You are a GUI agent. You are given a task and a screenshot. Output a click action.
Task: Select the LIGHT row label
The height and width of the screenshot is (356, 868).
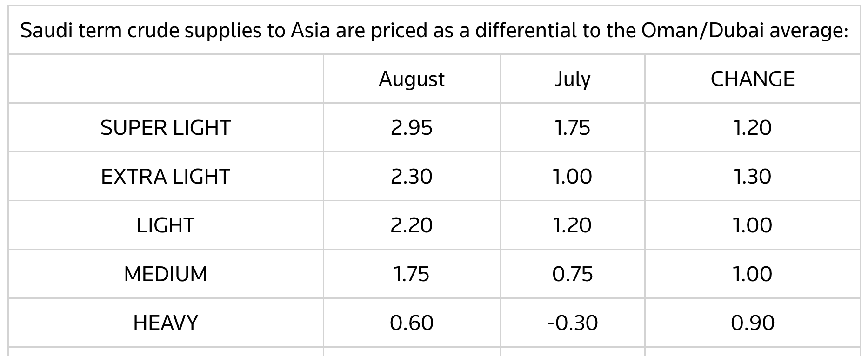(x=166, y=225)
